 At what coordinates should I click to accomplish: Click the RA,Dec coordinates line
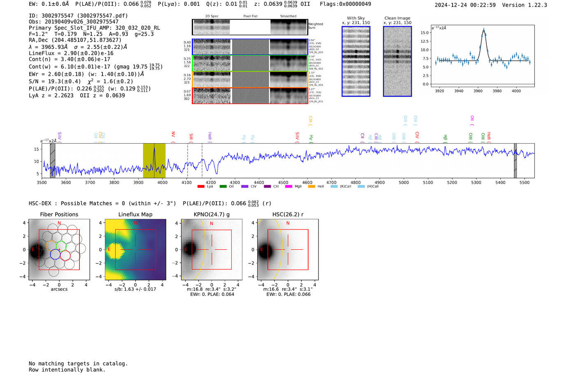tap(75, 40)
